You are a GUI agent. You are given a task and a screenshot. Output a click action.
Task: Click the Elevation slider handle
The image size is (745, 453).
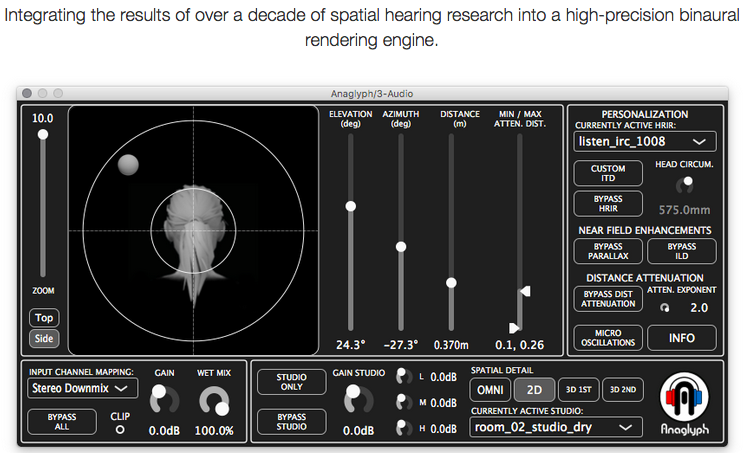(x=351, y=206)
